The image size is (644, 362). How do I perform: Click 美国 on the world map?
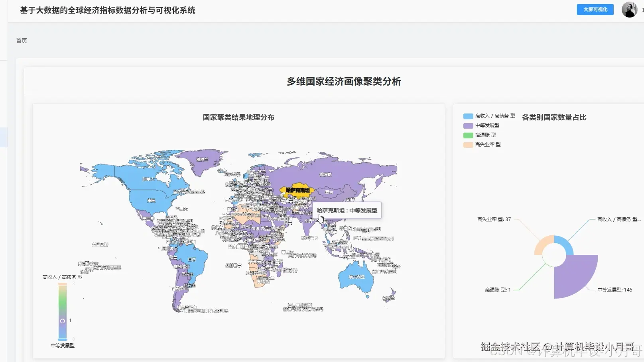click(151, 201)
